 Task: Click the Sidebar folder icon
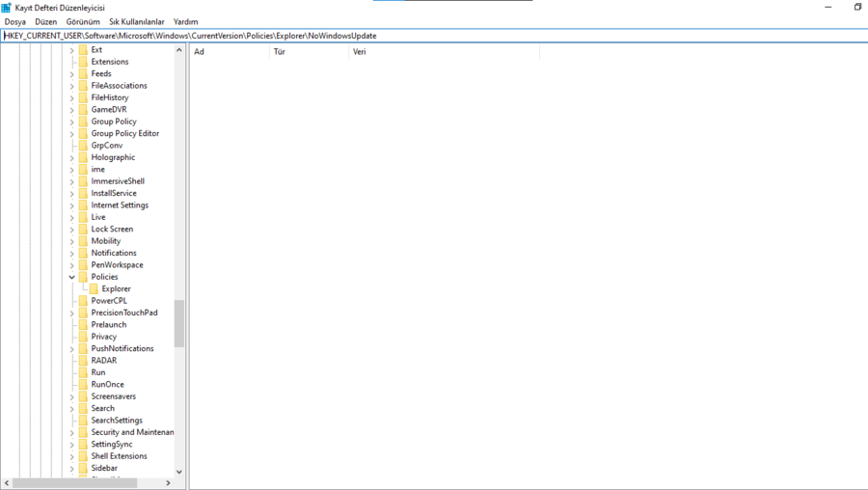pos(83,468)
